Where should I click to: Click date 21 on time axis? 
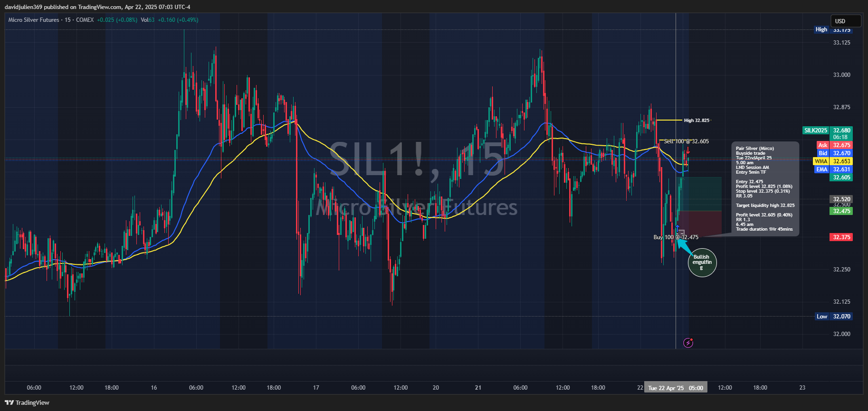[478, 388]
